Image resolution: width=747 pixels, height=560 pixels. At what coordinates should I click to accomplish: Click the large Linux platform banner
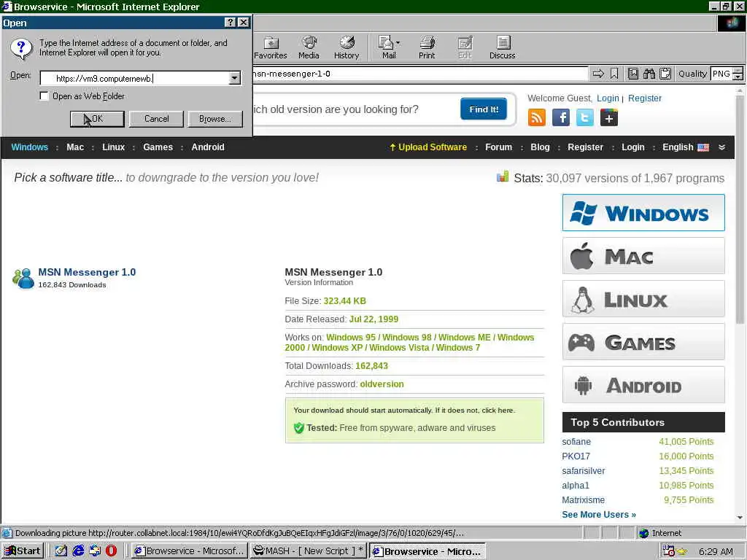pos(643,298)
